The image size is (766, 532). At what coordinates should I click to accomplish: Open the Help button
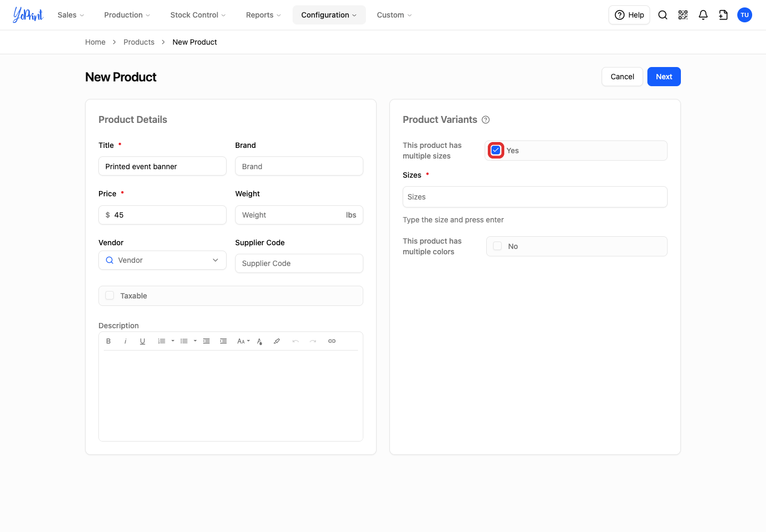click(629, 15)
